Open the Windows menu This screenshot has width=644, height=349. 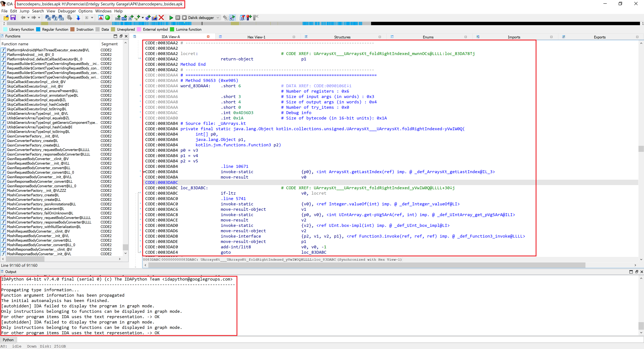click(x=103, y=11)
